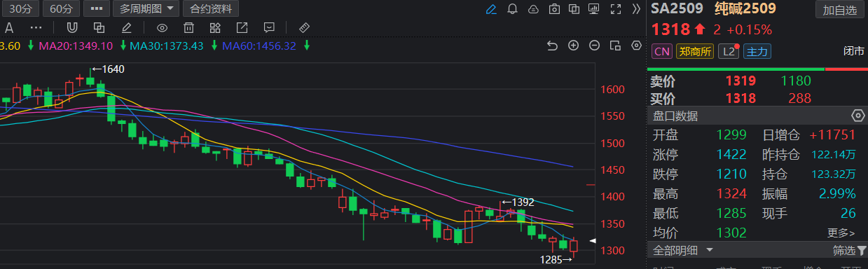Switch to 60分 period
Image resolution: width=868 pixels, height=269 pixels.
click(x=61, y=9)
